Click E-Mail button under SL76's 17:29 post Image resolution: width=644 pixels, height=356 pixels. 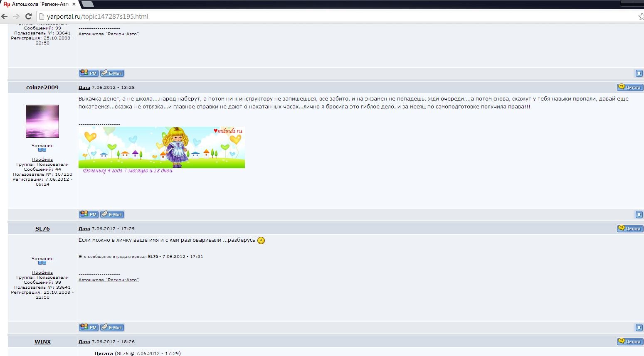click(x=112, y=327)
